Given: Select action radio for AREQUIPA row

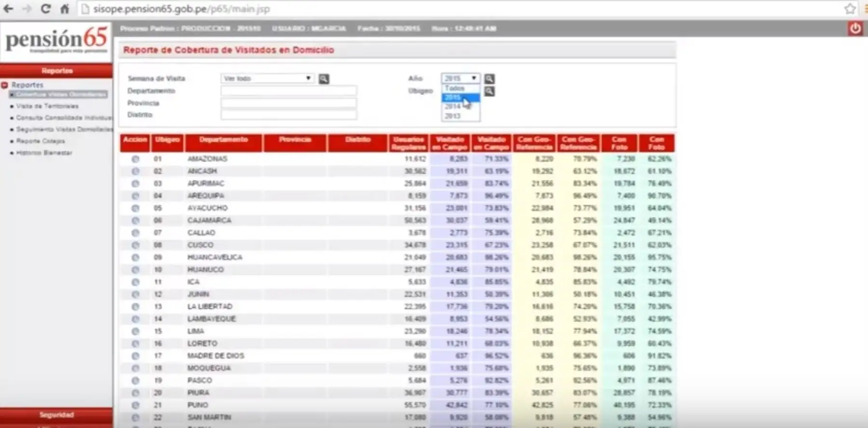Looking at the screenshot, I should pyautogui.click(x=135, y=196).
